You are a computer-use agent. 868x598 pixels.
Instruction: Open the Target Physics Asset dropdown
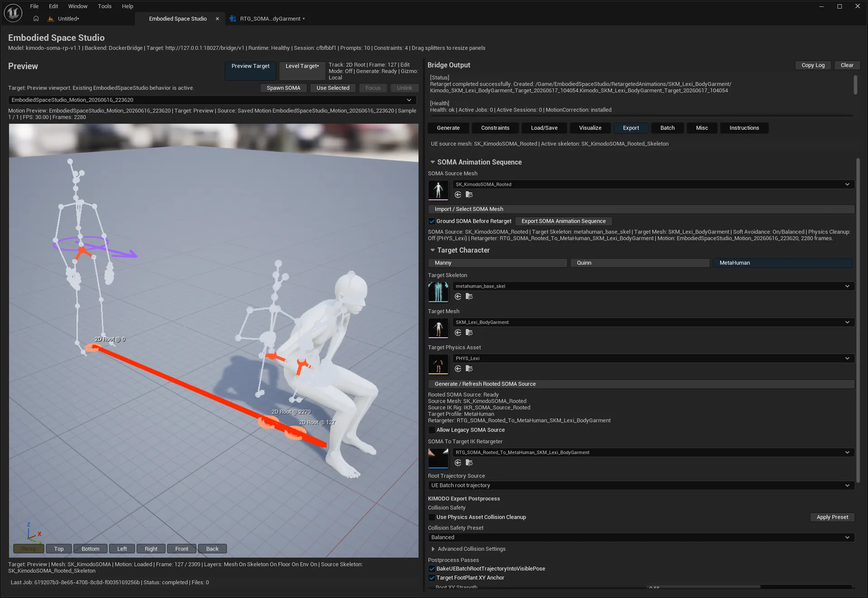click(653, 358)
